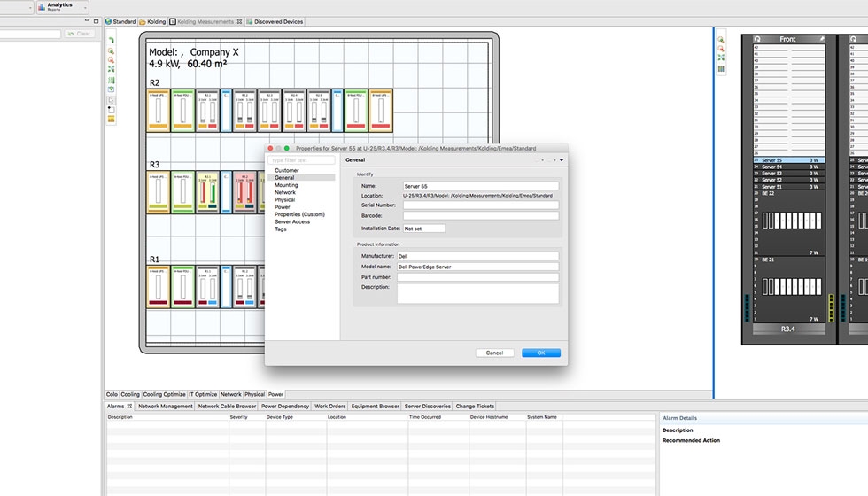Open the Network Cable Browser tab
This screenshot has height=496, width=868.
[227, 407]
